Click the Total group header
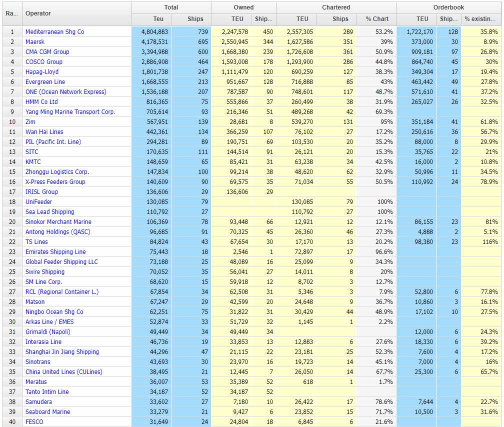 coord(171,7)
